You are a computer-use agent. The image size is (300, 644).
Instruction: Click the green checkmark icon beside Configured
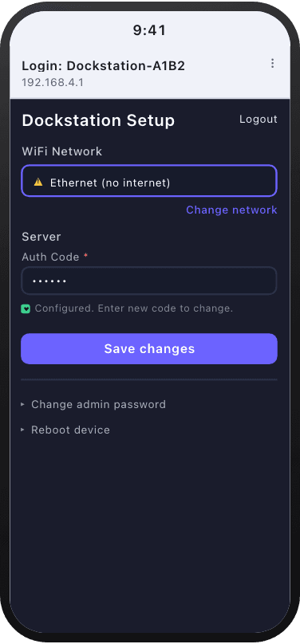pyautogui.click(x=26, y=309)
